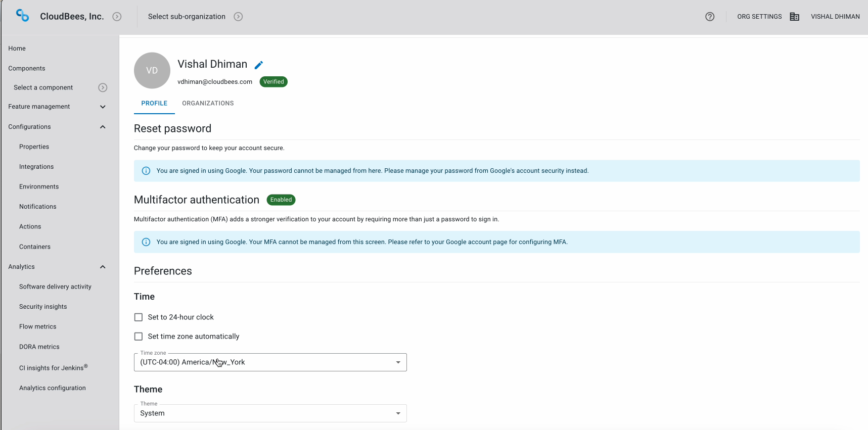The image size is (868, 430).
Task: Open the help question mark icon
Action: (710, 17)
